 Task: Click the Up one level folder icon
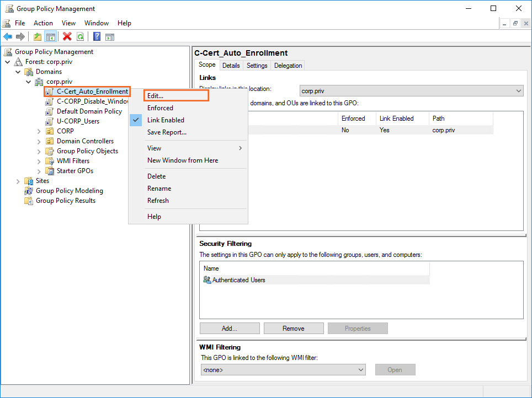[x=38, y=37]
